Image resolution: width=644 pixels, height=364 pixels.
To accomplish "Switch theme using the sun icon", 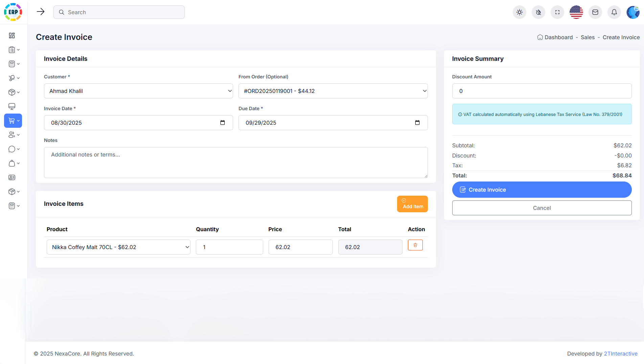I will coord(519,12).
